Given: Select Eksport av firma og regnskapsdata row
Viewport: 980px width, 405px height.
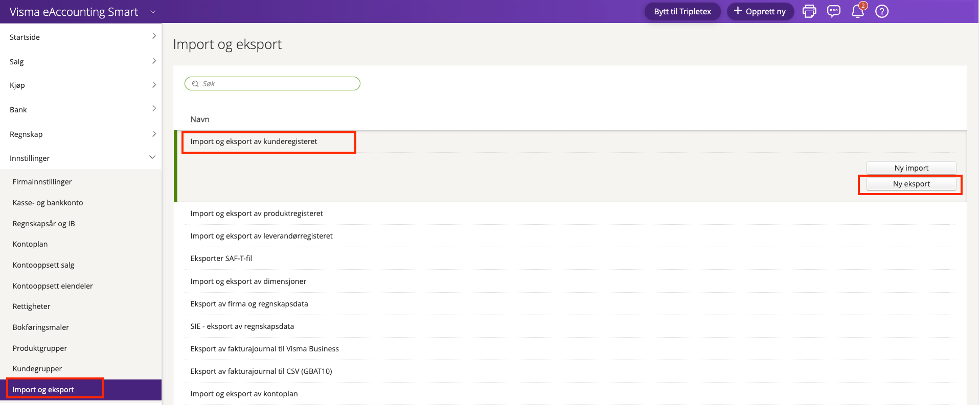Looking at the screenshot, I should (x=570, y=304).
